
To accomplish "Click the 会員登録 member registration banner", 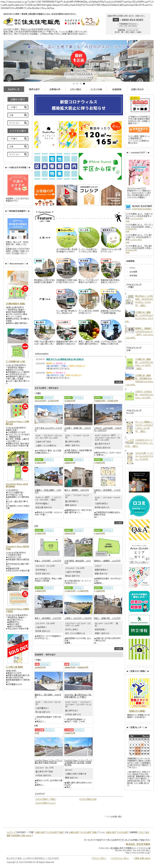I will (139, 105).
